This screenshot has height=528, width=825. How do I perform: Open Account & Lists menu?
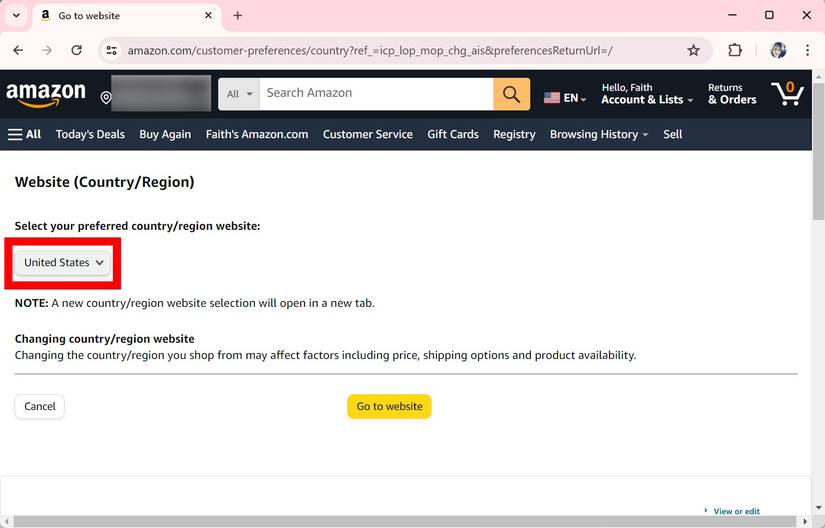coord(647,94)
